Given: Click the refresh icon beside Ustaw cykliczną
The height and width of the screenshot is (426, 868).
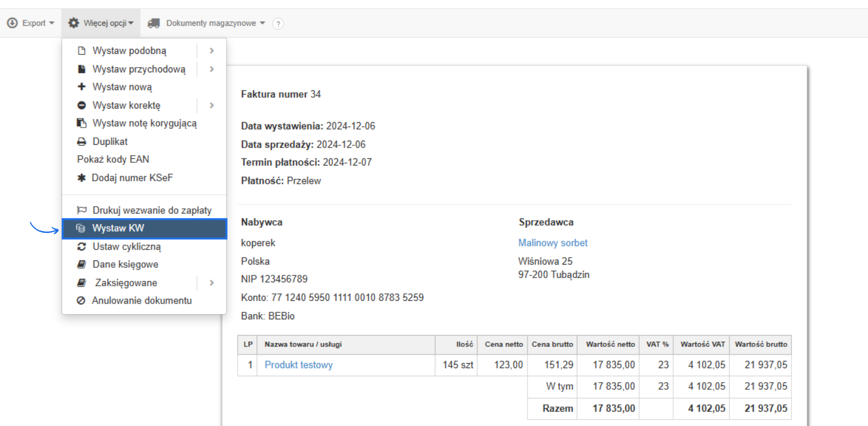Looking at the screenshot, I should 81,246.
